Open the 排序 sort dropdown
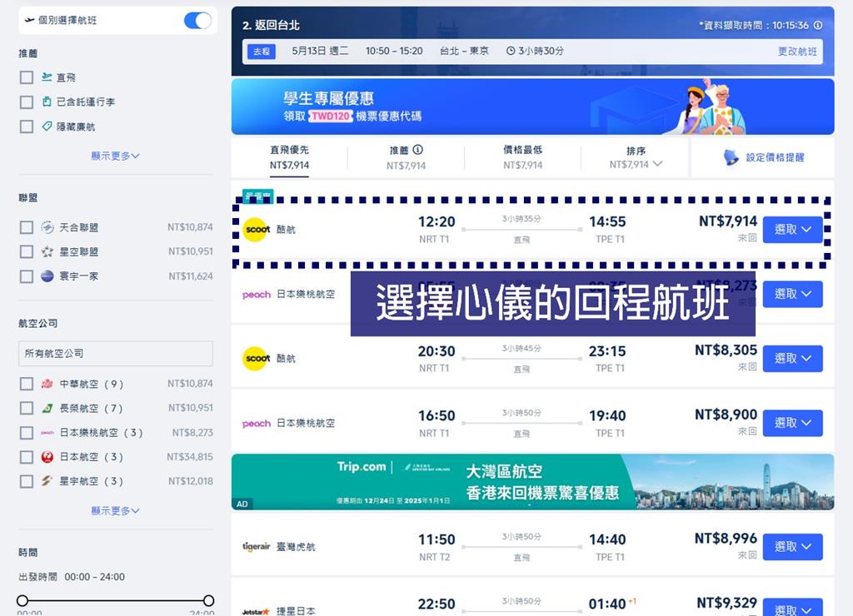This screenshot has height=616, width=853. click(x=636, y=157)
